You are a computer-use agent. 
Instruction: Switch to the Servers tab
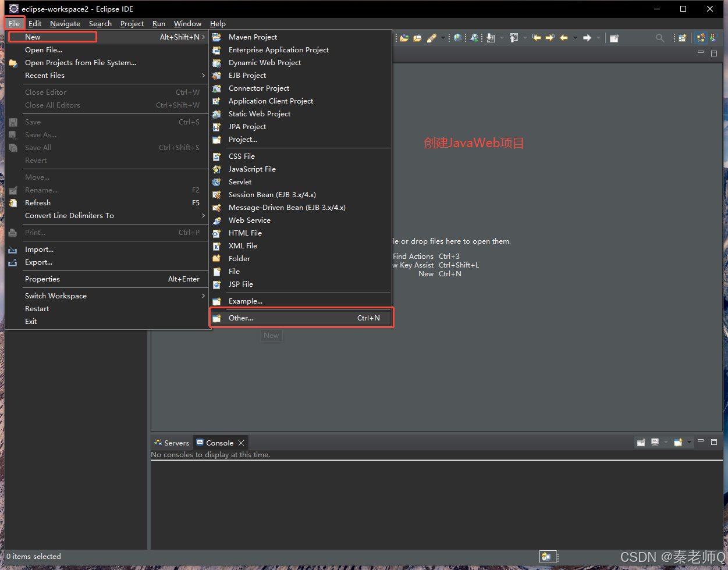(172, 443)
